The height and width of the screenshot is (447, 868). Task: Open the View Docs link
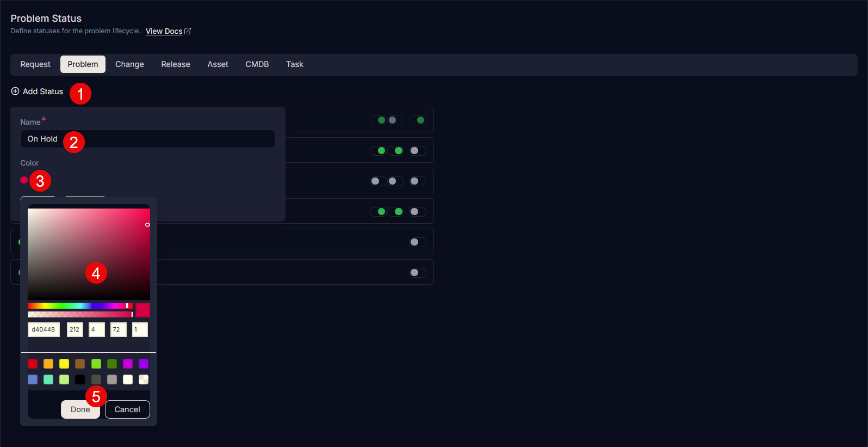164,31
